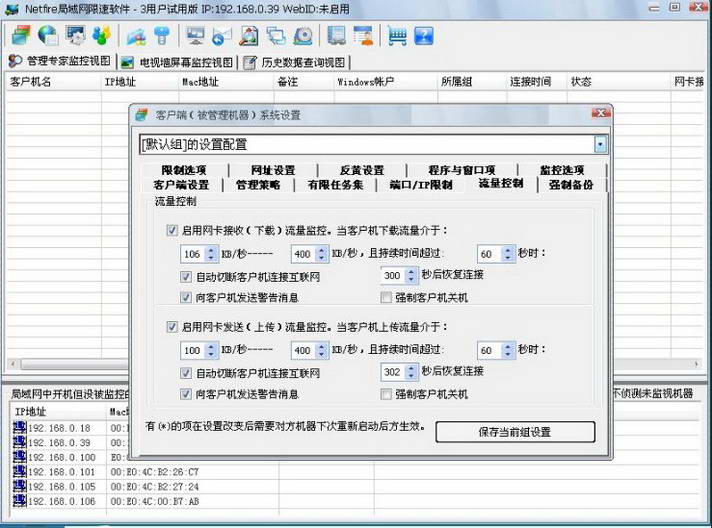Image resolution: width=712 pixels, height=528 pixels.
Task: Click the monitor with gear toolbar icon
Action: pyautogui.click(x=75, y=35)
